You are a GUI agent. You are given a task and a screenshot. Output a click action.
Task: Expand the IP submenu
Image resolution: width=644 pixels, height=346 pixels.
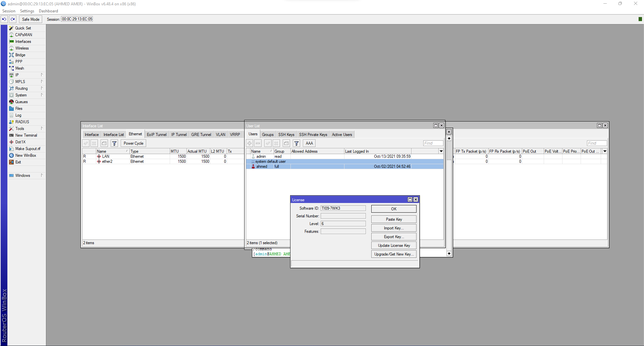click(17, 75)
